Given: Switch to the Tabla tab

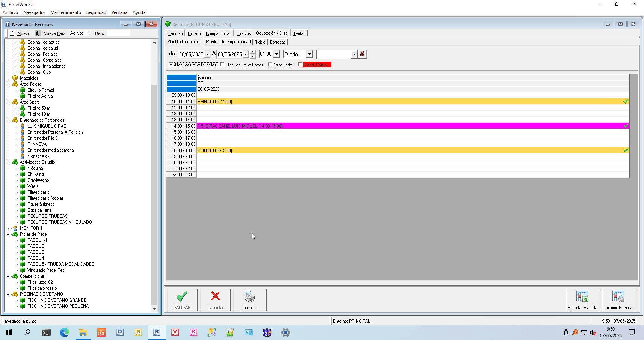Looking at the screenshot, I should (260, 42).
